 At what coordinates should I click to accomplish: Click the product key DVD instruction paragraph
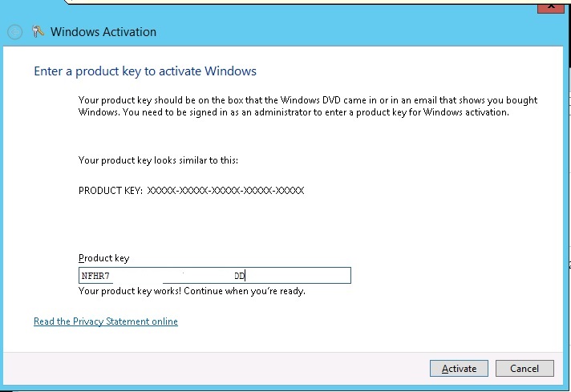[x=308, y=107]
